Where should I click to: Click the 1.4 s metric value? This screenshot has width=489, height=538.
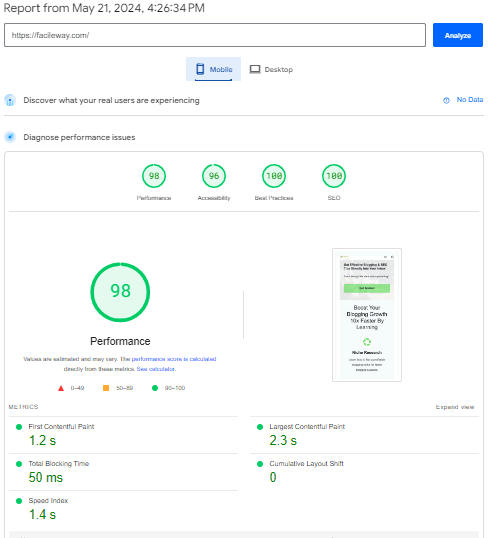tap(42, 515)
